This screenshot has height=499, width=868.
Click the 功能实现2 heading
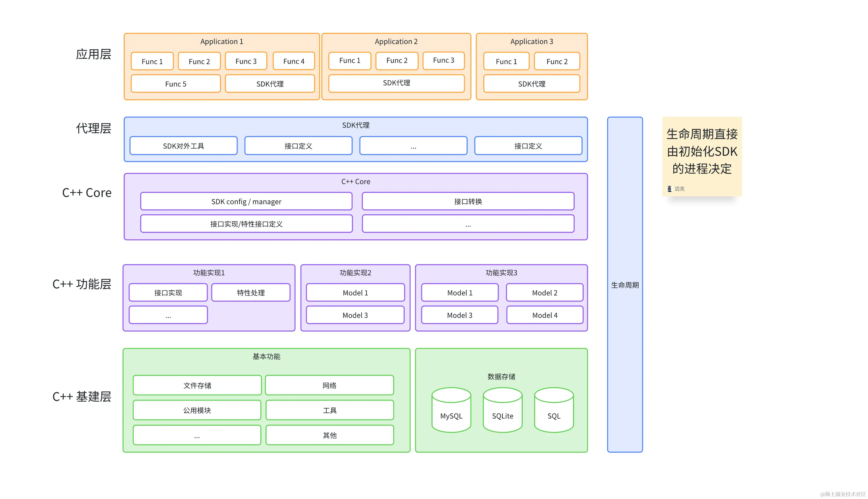point(355,273)
